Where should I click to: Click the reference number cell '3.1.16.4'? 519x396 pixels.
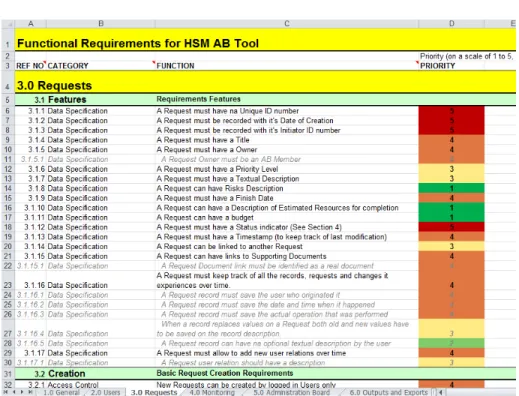(31, 329)
